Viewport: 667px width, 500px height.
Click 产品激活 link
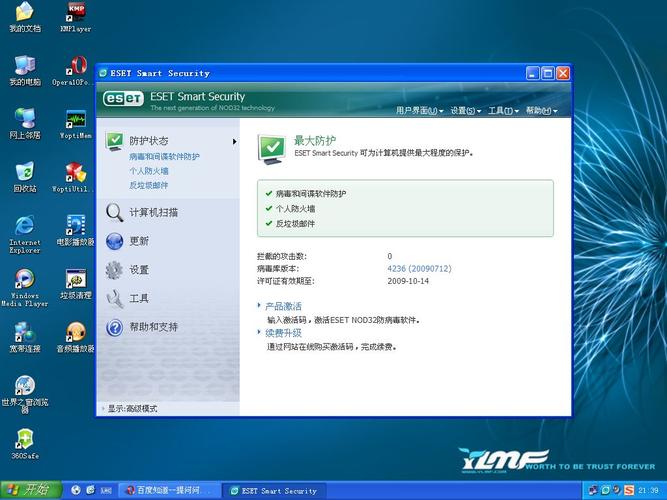pyautogui.click(x=283, y=306)
